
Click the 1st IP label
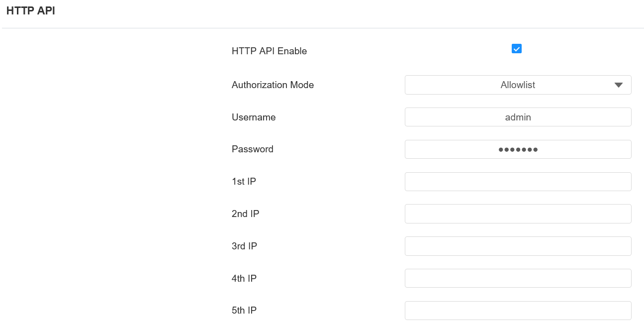(x=244, y=182)
